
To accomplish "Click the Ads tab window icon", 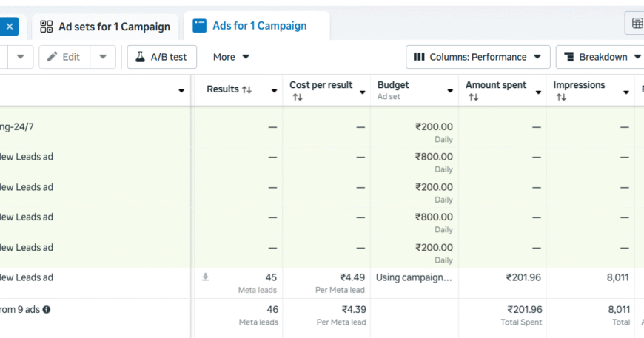I will [199, 26].
